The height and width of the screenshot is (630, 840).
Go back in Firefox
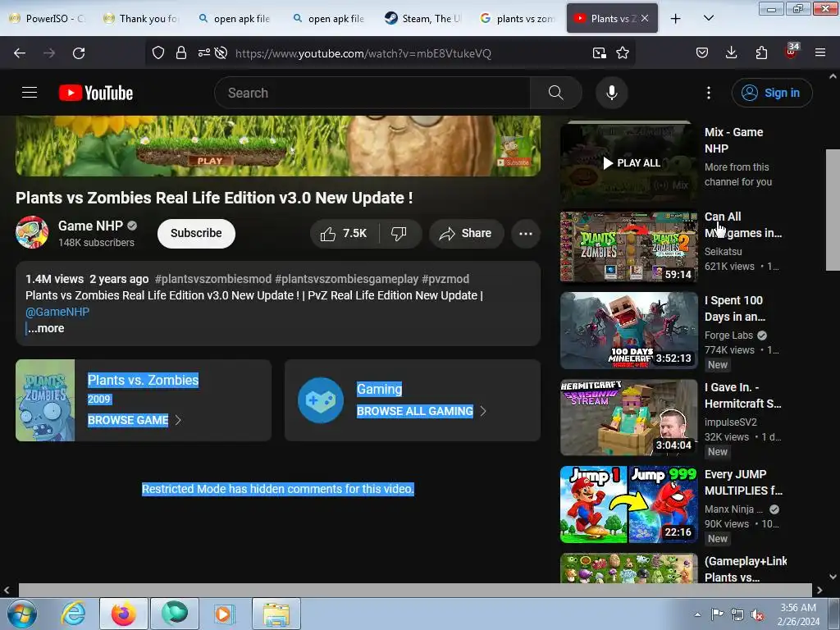[x=20, y=53]
